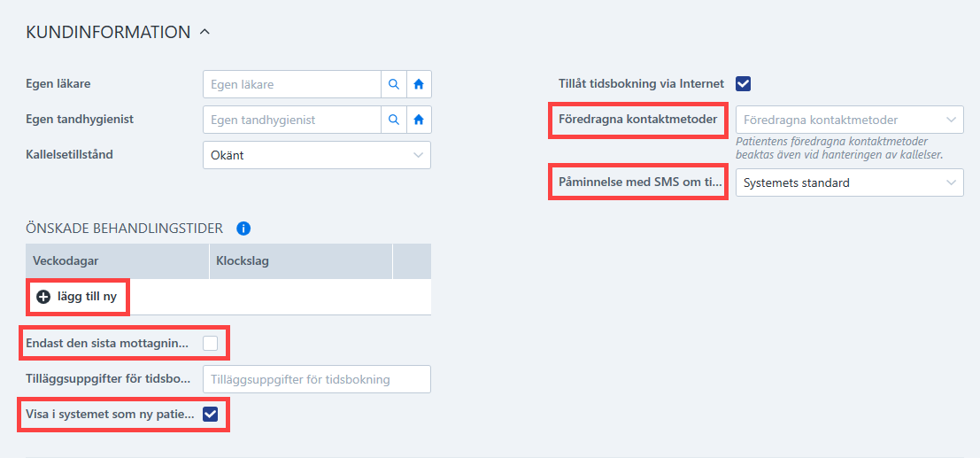Open info icon next to Önskade behandlingstider
Screen dimensions: 980x458
[243, 229]
